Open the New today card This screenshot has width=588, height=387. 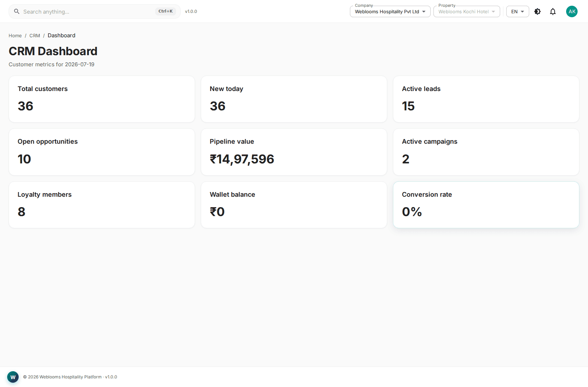tap(294, 99)
